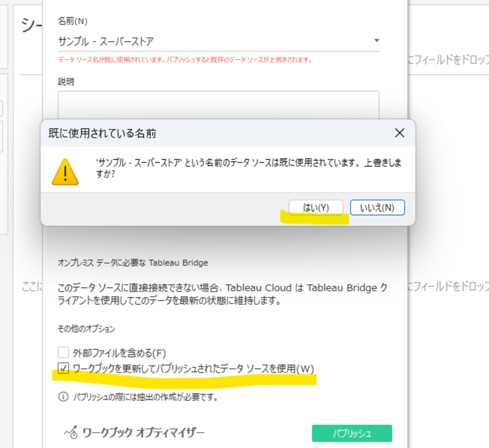
Task: Click the その他のオプション section label
Action: pyautogui.click(x=86, y=329)
